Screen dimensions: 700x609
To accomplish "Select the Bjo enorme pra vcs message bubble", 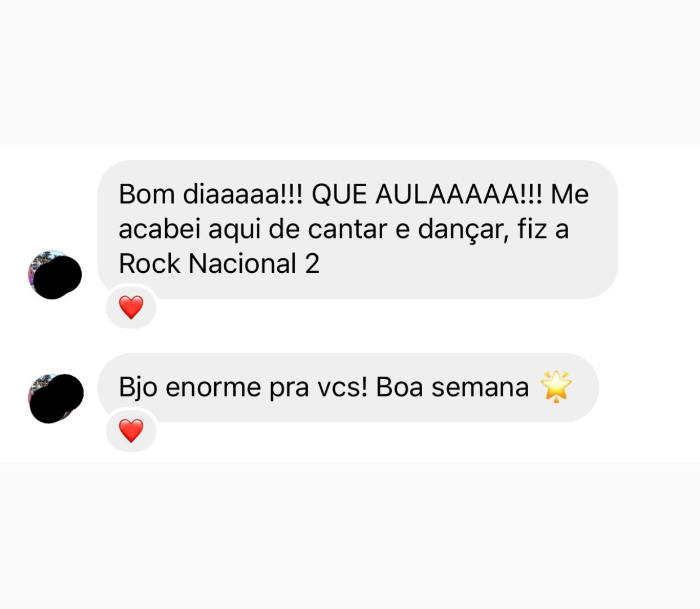I will [x=348, y=387].
